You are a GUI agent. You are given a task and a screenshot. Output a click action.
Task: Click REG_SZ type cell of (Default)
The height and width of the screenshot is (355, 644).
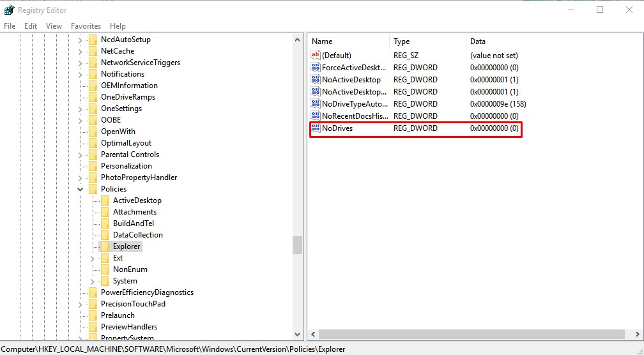[406, 56]
